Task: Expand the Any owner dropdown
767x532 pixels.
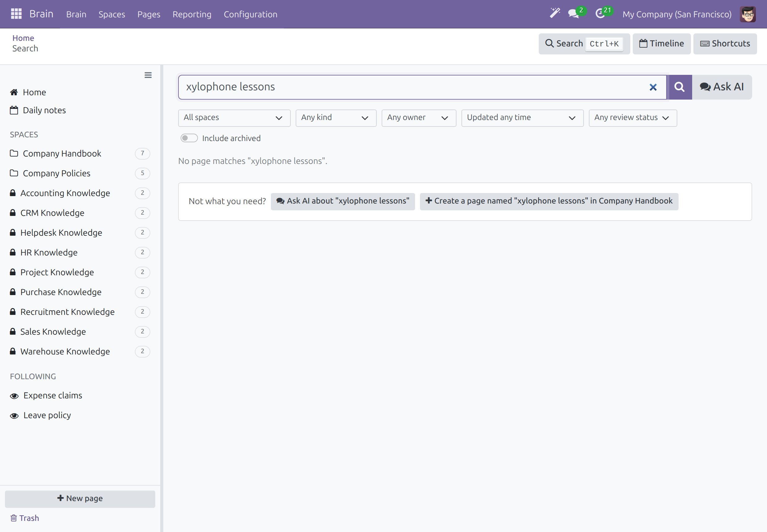Action: coord(419,118)
